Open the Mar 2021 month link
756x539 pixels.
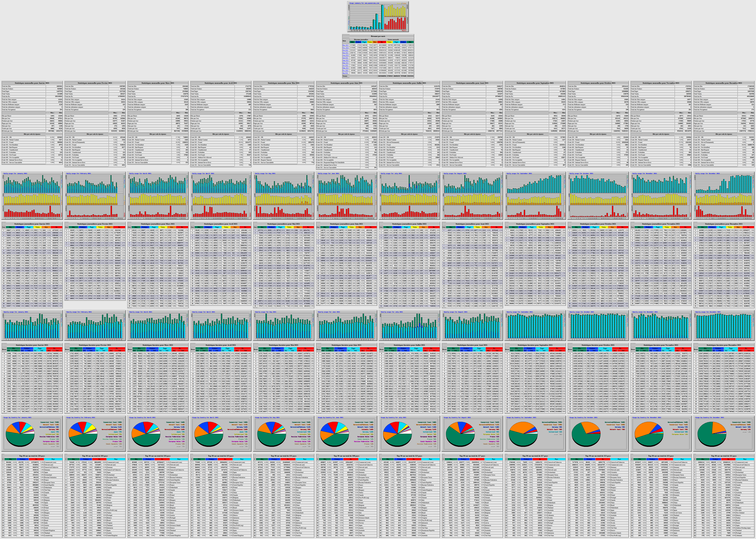pos(346,68)
